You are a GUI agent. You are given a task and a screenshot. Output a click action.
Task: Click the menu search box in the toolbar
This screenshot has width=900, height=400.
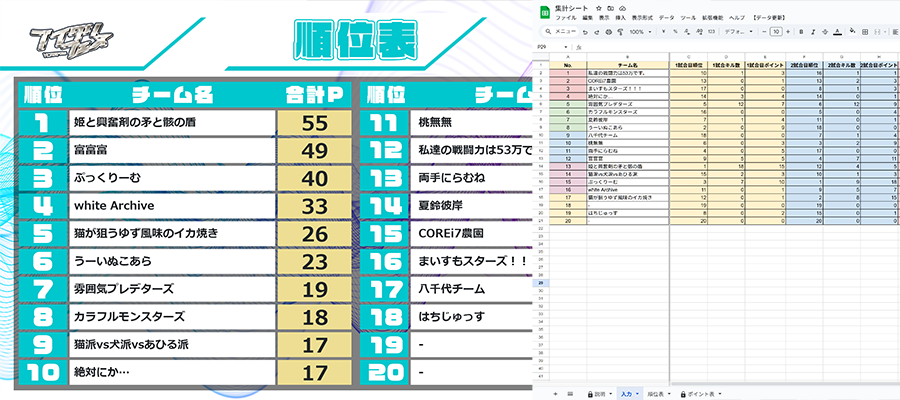tap(560, 32)
